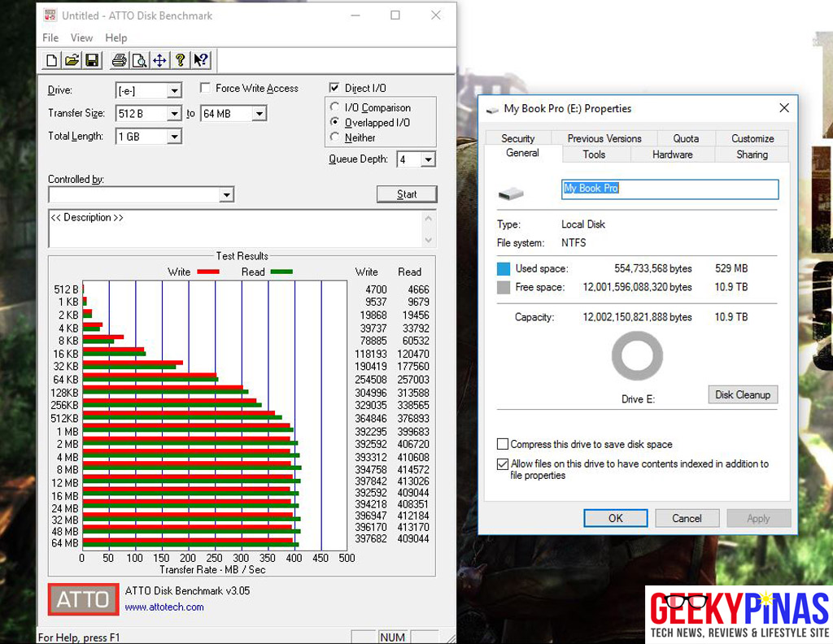Image resolution: width=833 pixels, height=644 pixels.
Task: Click the Print toolbar icon
Action: point(119,60)
